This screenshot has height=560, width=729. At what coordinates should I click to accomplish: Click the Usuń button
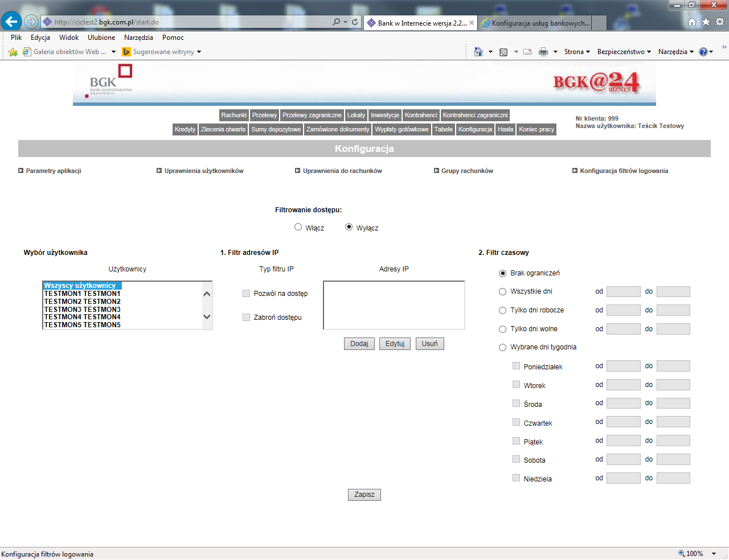coord(430,344)
